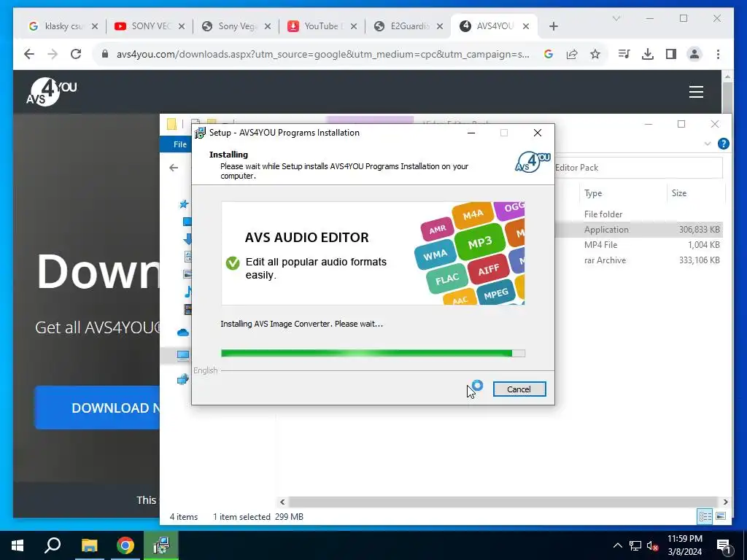This screenshot has height=560, width=747.
Task: Open the tab search dropdown chevron
Action: click(616, 18)
